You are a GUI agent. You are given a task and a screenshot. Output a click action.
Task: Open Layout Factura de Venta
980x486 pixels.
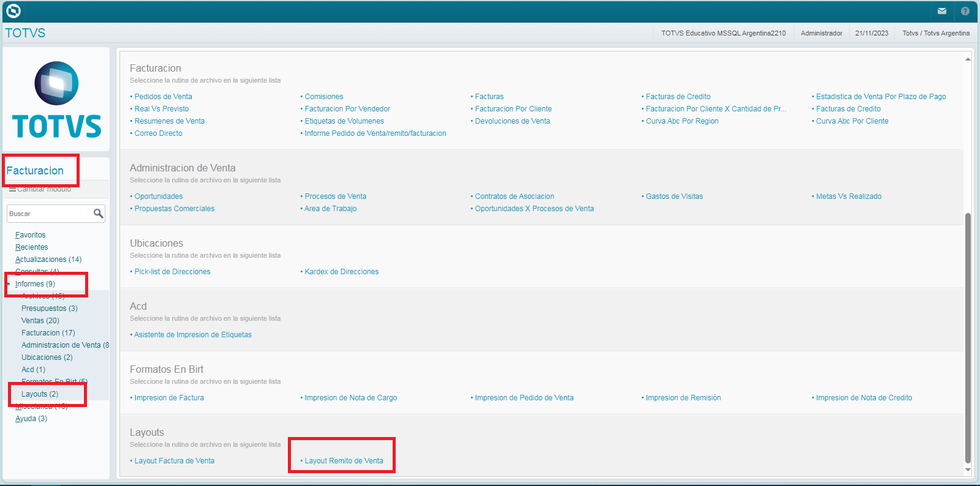(x=175, y=461)
